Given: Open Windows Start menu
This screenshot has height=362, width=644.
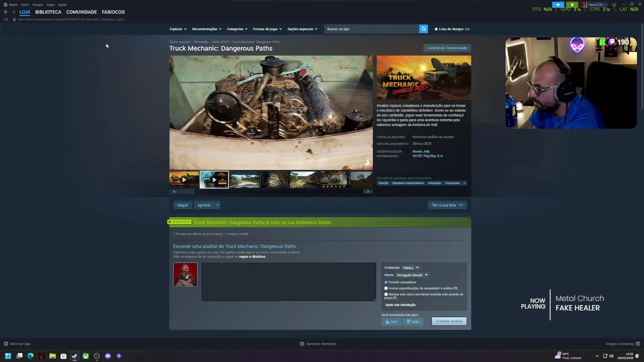Looking at the screenshot, I should click(8, 356).
